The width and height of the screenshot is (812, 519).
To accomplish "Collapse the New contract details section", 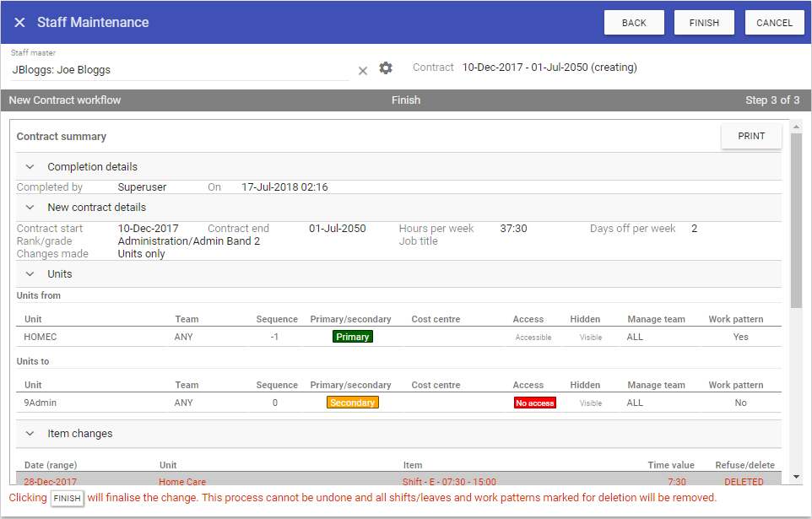I will (x=30, y=208).
